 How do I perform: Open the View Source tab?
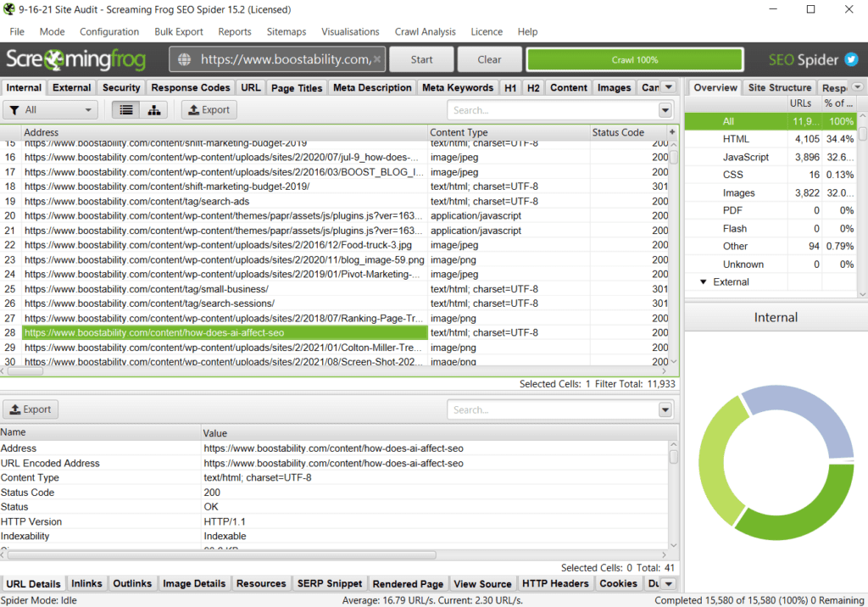click(x=482, y=584)
